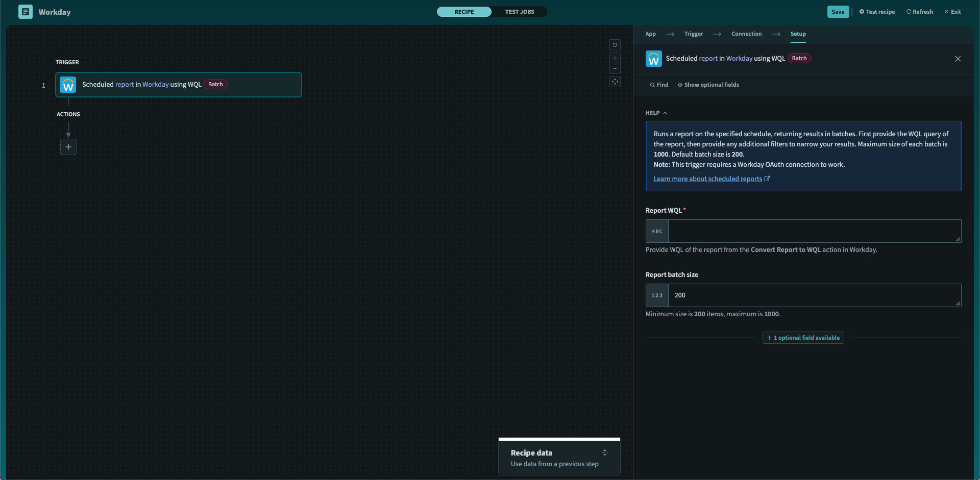Select the Workday trigger step icon

(x=68, y=85)
